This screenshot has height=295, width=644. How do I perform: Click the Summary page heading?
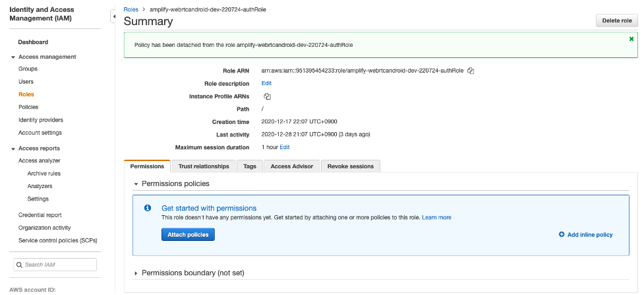click(148, 21)
